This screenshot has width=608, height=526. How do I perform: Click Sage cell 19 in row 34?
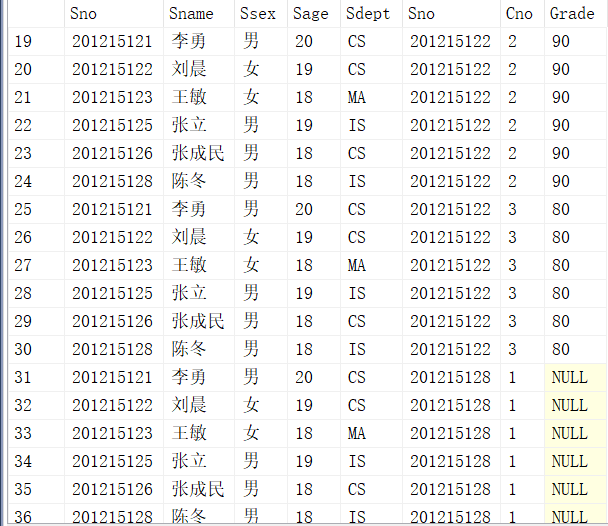point(314,461)
